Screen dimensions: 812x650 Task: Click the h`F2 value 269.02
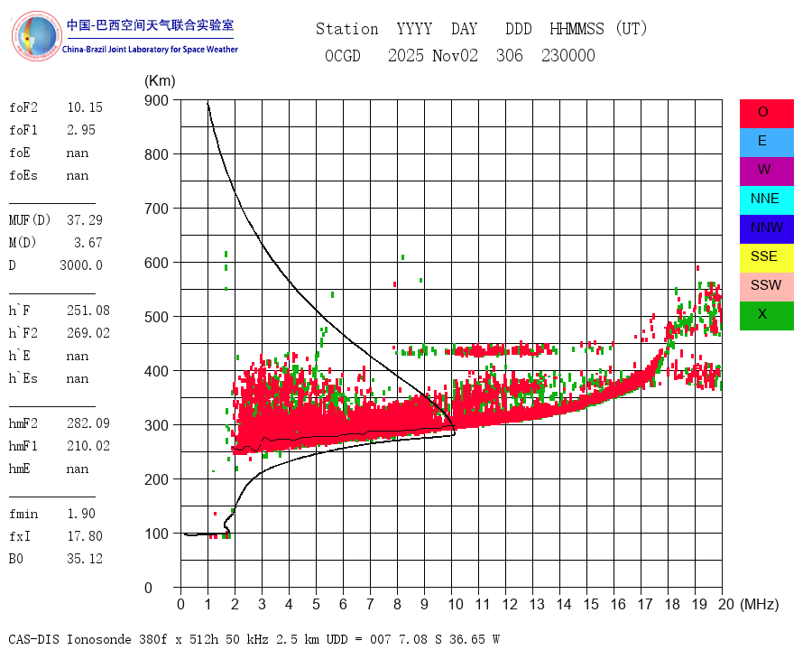point(88,333)
